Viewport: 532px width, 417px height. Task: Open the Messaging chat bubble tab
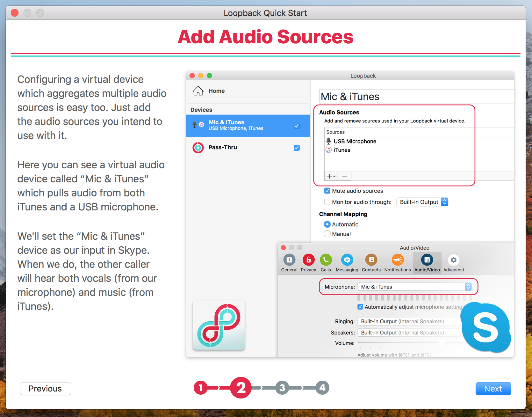pyautogui.click(x=347, y=263)
